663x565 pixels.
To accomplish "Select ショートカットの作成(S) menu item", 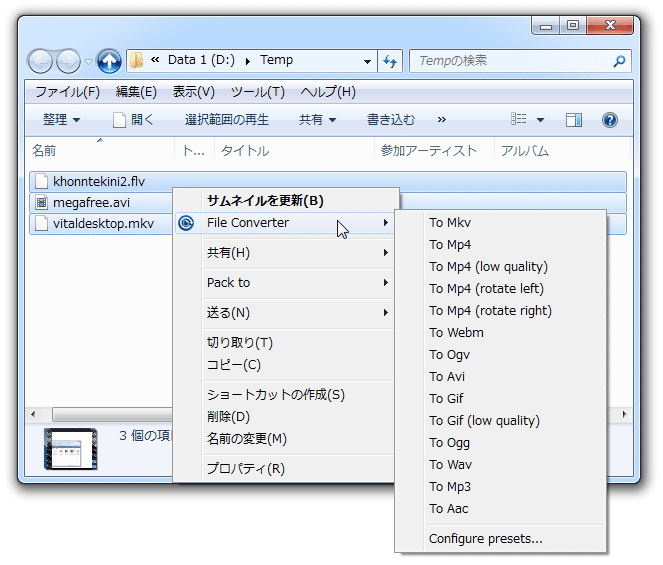I will coord(285,395).
